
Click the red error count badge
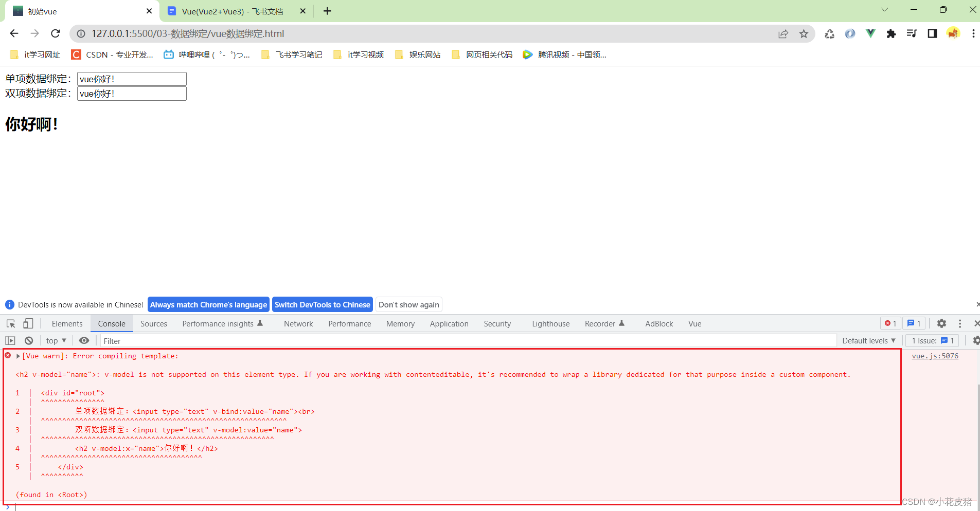[890, 323]
